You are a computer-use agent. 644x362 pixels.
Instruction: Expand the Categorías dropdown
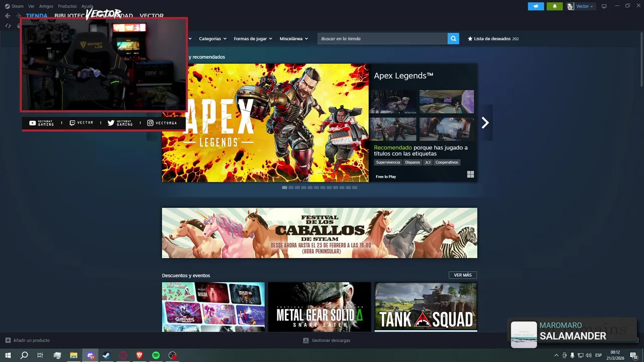click(x=212, y=39)
